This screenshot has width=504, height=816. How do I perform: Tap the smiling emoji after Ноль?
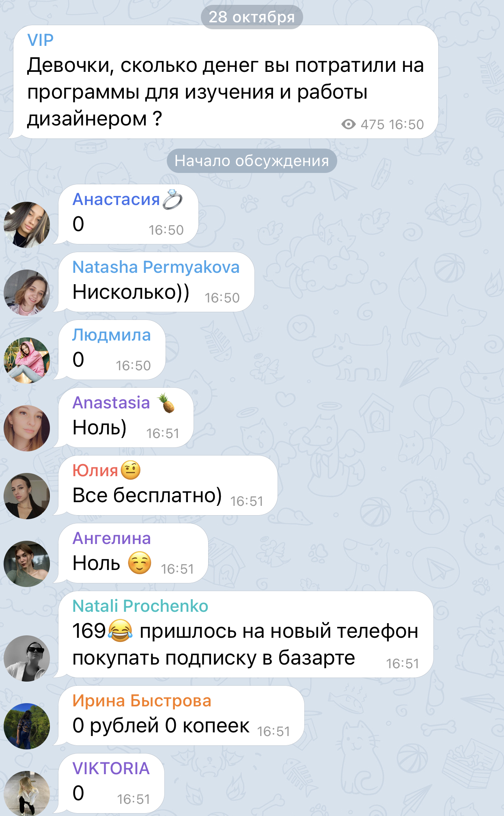140,563
